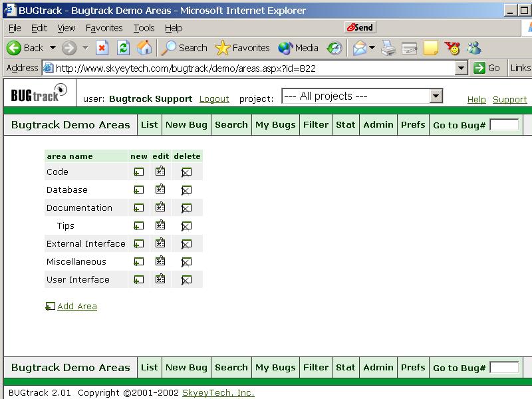Image resolution: width=532 pixels, height=399 pixels.
Task: Edit the User Interface area
Action: (160, 279)
